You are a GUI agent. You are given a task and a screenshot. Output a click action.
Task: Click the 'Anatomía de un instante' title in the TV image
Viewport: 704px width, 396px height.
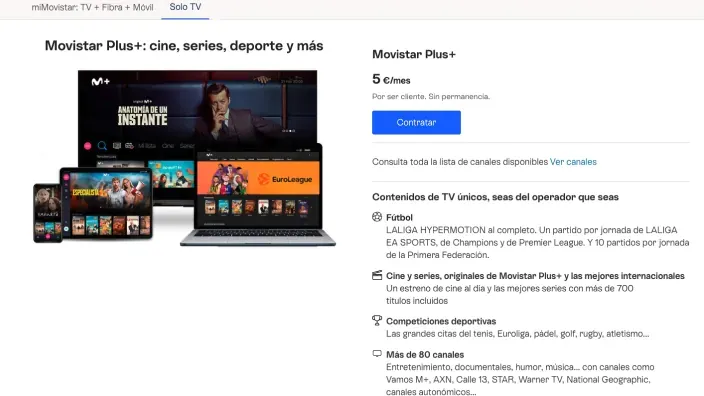point(142,115)
